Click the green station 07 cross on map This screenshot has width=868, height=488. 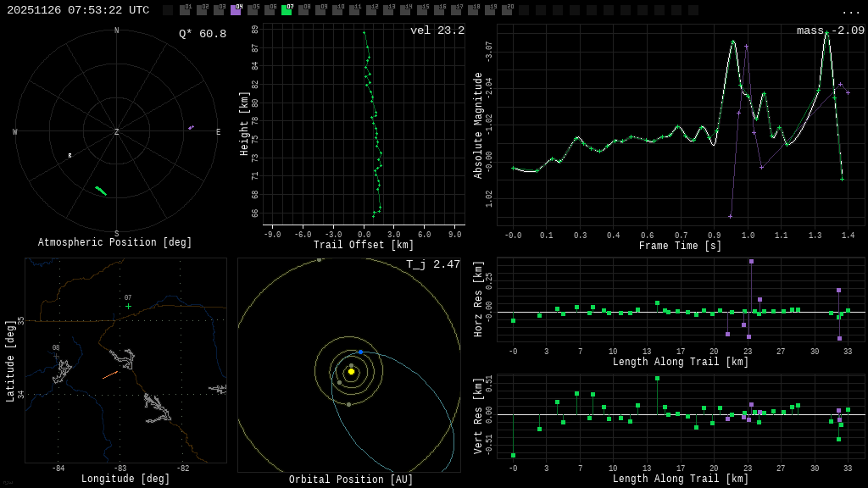point(128,307)
